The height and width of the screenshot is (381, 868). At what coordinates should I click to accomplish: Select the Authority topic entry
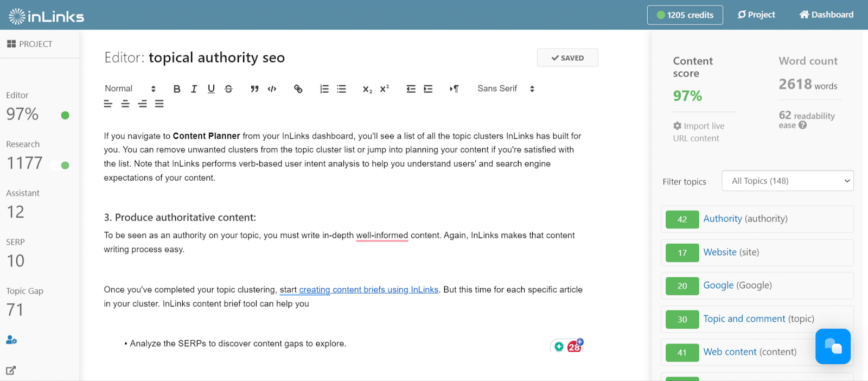point(757,219)
